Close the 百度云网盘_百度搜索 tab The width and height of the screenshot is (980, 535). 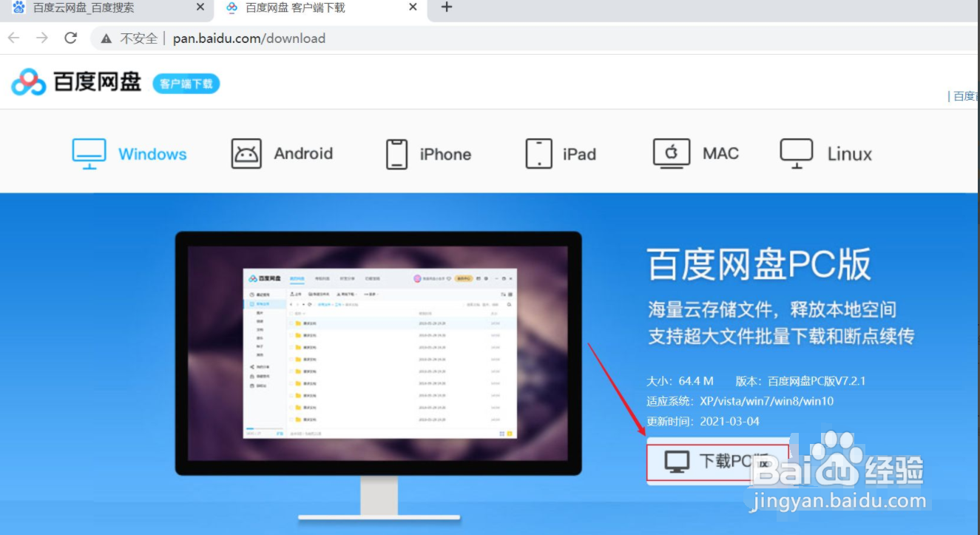click(x=200, y=7)
